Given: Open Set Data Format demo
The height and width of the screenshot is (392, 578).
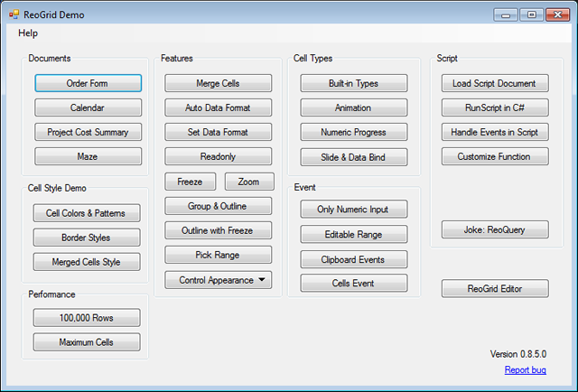Looking at the screenshot, I should tap(219, 132).
